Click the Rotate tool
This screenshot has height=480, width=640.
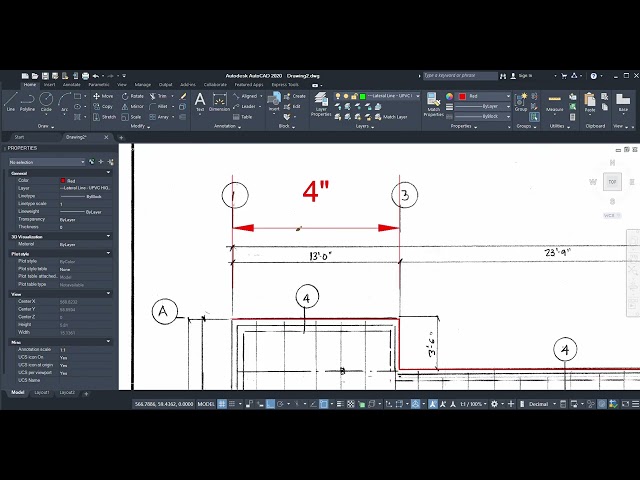pos(133,96)
